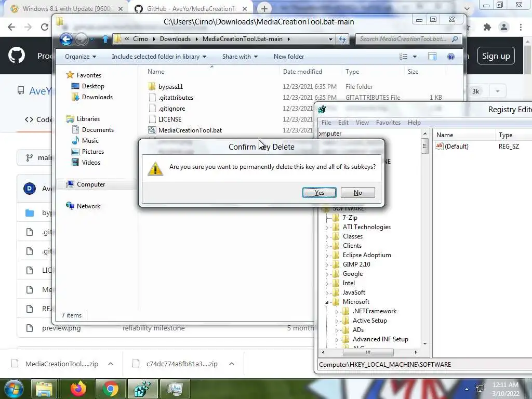This screenshot has height=399, width=532.
Task: Open a new Chrome tab
Action: (x=264, y=9)
